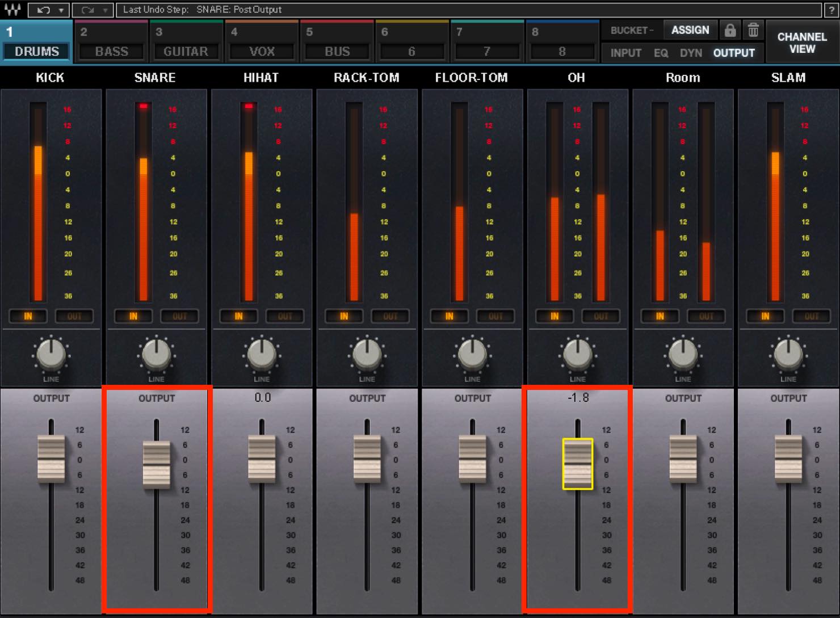Select the OUTPUT section view

point(734,53)
